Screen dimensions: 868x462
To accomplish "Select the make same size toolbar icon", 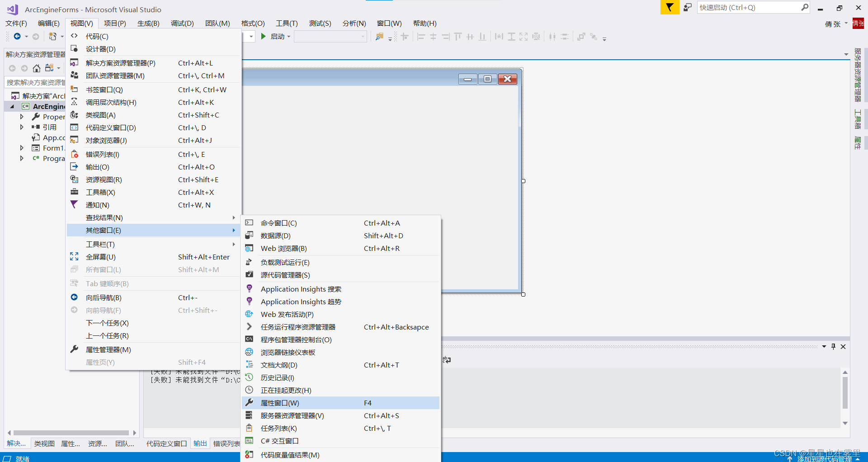I will point(524,37).
